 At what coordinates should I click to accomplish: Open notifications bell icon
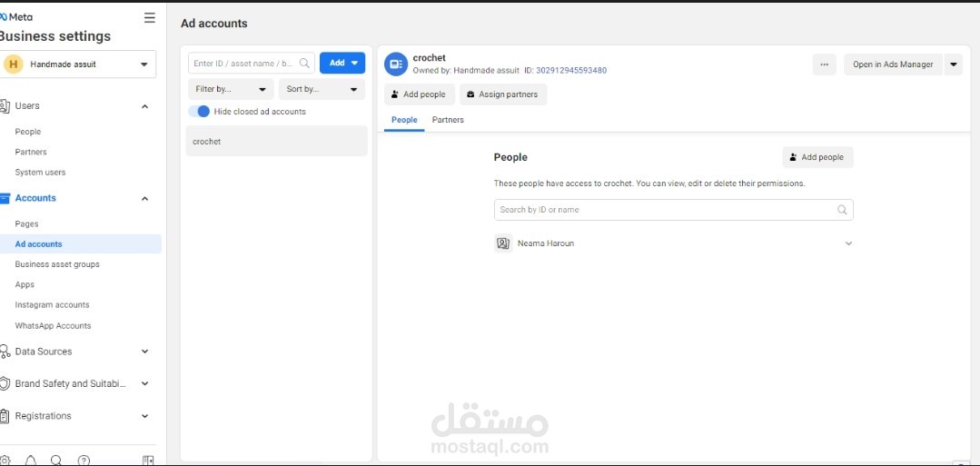tap(30, 461)
